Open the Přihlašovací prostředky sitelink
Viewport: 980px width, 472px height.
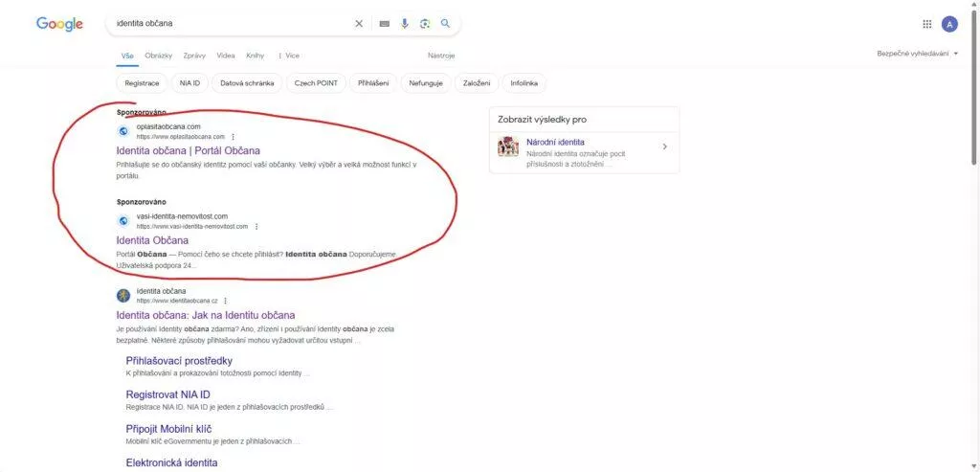point(179,361)
